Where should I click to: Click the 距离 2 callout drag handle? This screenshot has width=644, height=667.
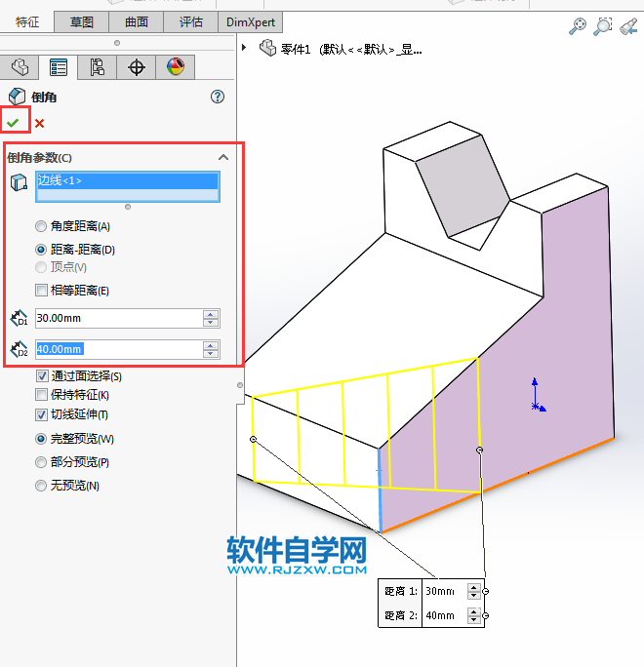click(x=486, y=615)
